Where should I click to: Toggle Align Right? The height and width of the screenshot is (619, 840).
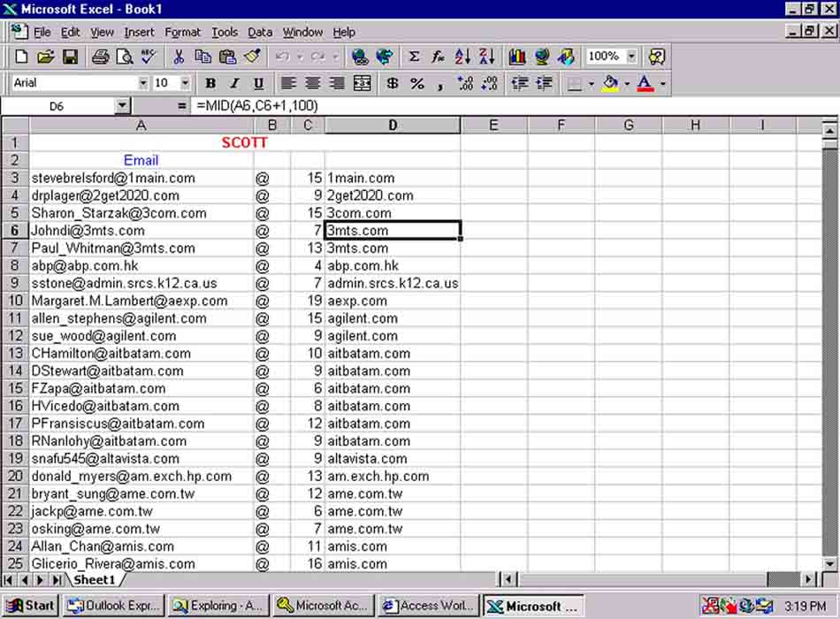point(337,83)
